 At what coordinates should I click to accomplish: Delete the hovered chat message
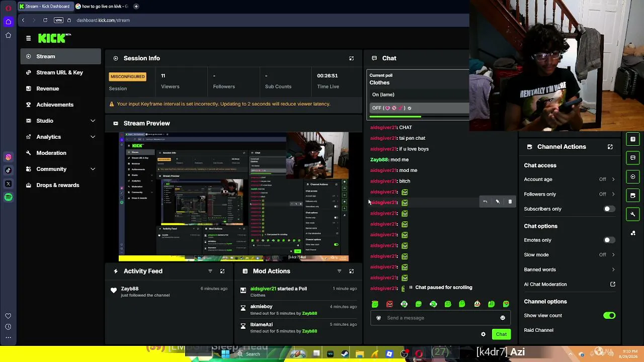click(x=510, y=202)
